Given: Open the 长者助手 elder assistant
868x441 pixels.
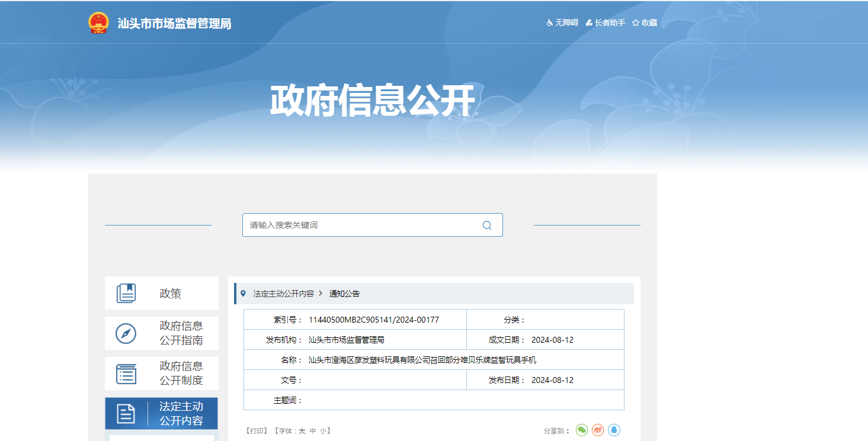Looking at the screenshot, I should pos(606,23).
